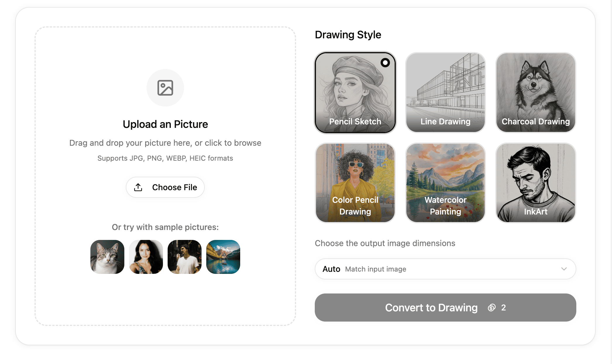Click the selection radio indicator on Pencil Sketch

385,62
